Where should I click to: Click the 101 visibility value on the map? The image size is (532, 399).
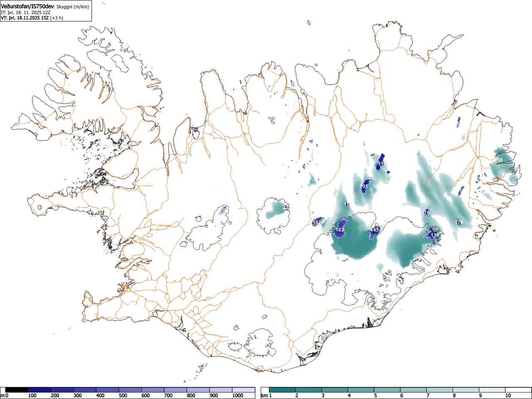[364, 186]
